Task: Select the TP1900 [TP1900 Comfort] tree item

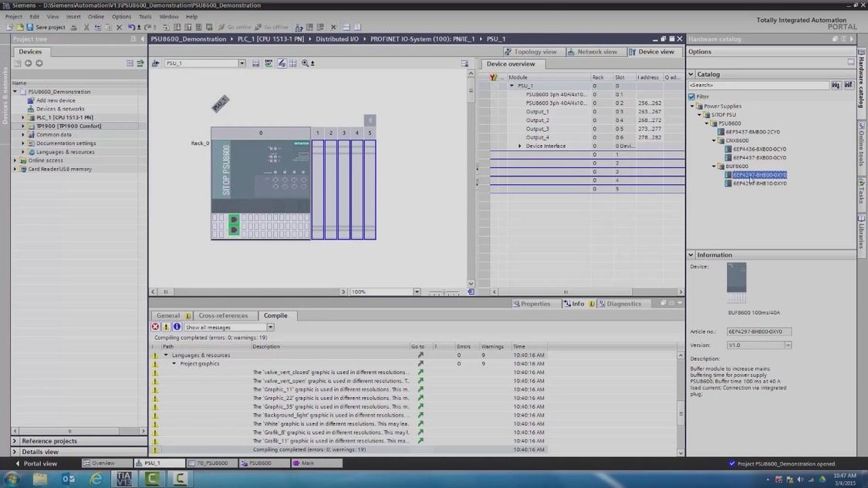Action: pyautogui.click(x=69, y=126)
